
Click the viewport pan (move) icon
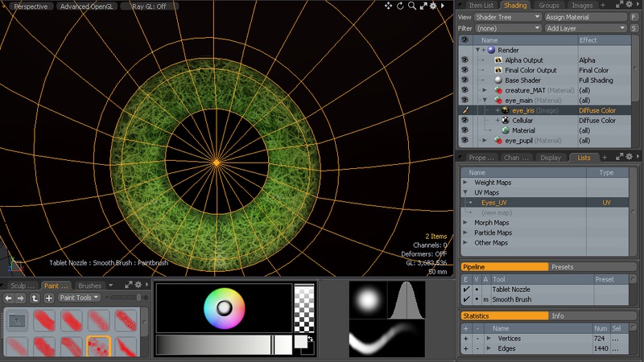pos(388,6)
